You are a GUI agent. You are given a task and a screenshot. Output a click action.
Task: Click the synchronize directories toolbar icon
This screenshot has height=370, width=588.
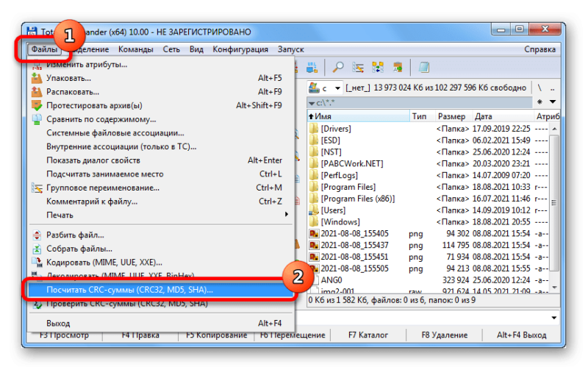pos(378,68)
